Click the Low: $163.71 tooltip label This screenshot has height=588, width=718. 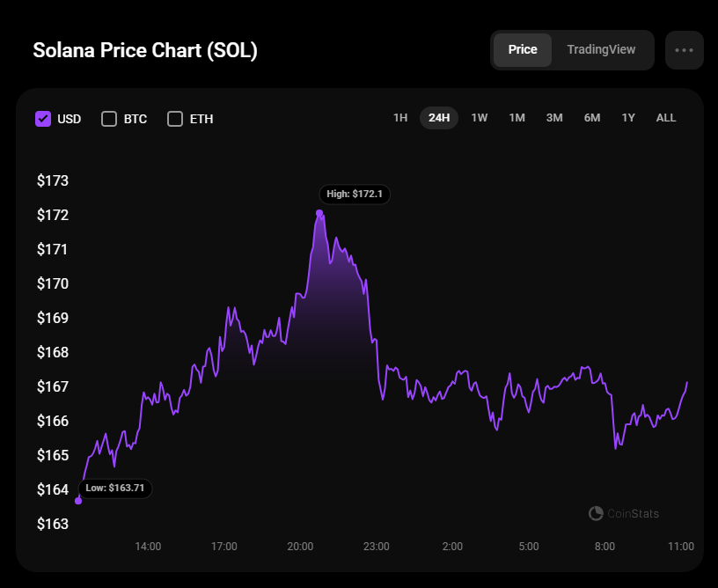115,488
